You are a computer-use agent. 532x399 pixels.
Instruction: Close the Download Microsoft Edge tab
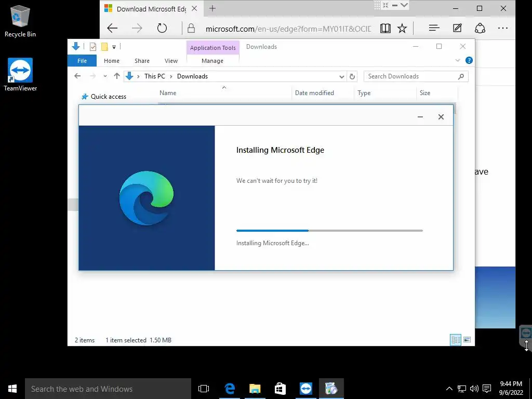(194, 8)
